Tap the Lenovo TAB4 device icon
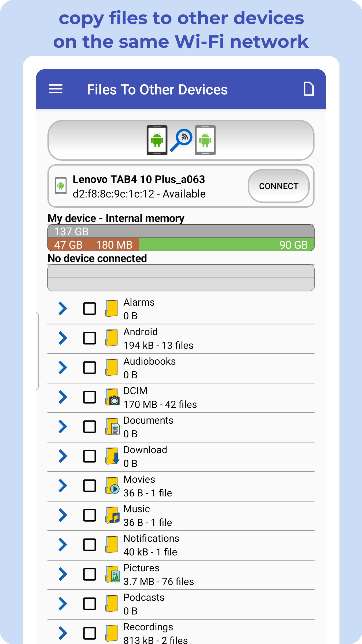Screen dimensions: 362x644 point(61,186)
